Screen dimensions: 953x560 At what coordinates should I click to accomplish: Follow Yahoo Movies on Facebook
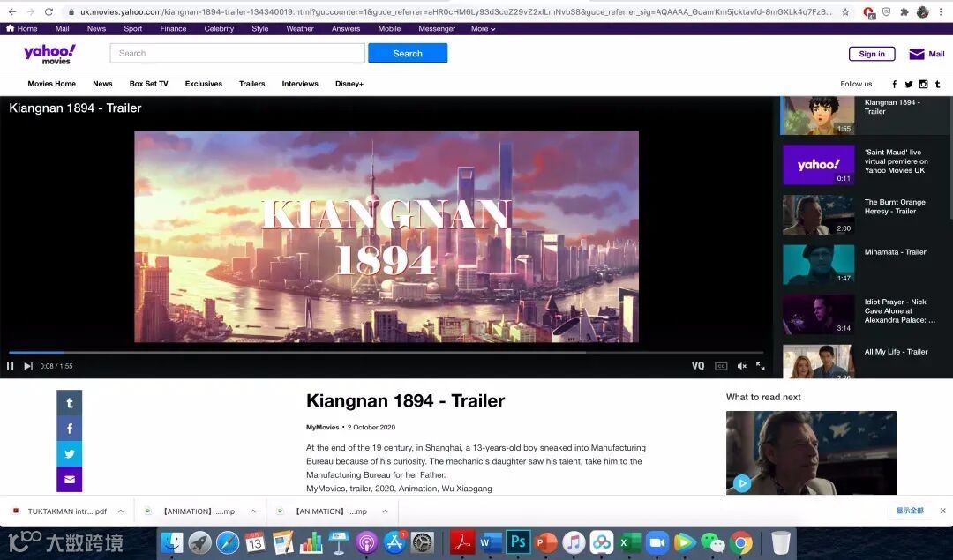(894, 84)
